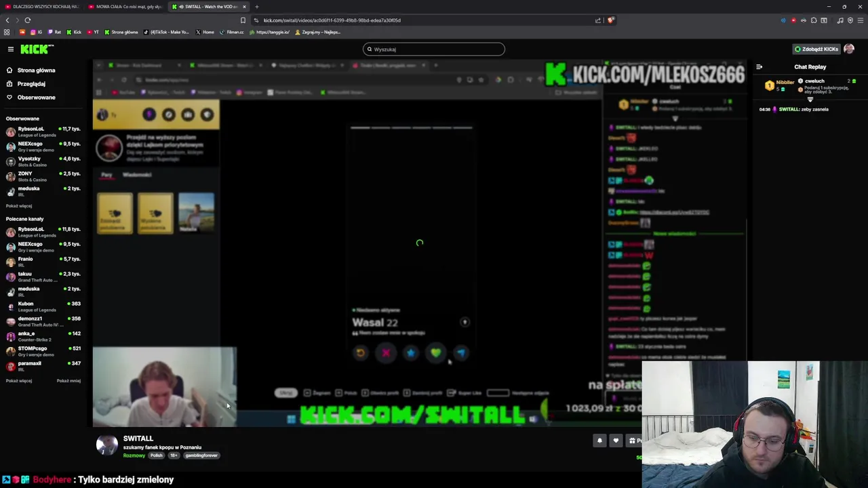Bookmark this page icon in address bar
The width and height of the screenshot is (868, 488).
pyautogui.click(x=243, y=20)
